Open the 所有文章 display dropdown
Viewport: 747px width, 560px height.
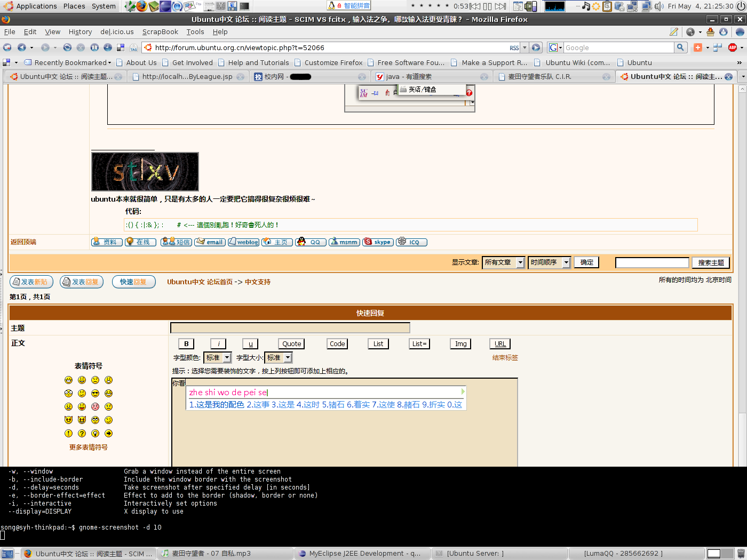(503, 262)
